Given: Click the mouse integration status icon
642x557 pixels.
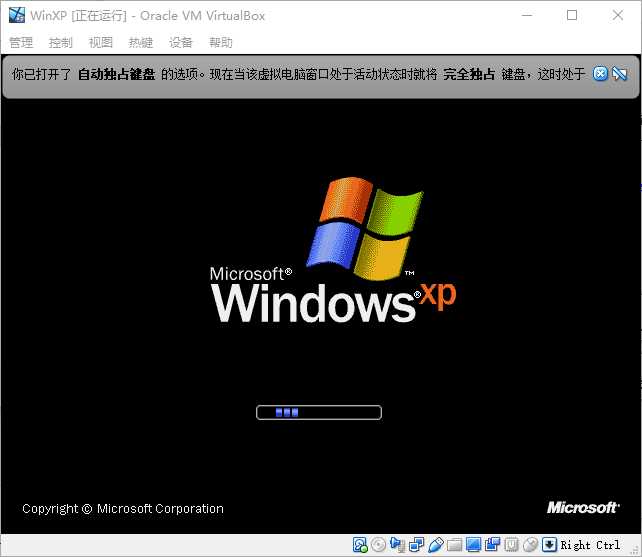Looking at the screenshot, I should click(530, 545).
